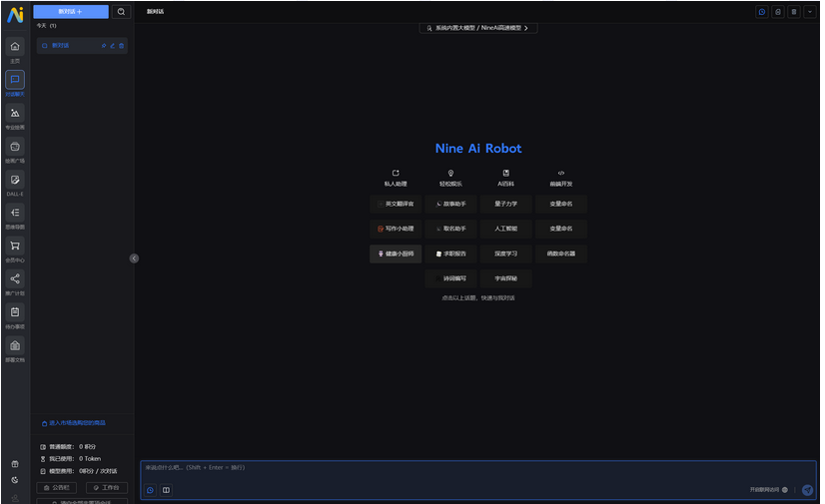825x504 pixels.
Task: Choose the 取名助手 prompt
Action: coord(450,229)
